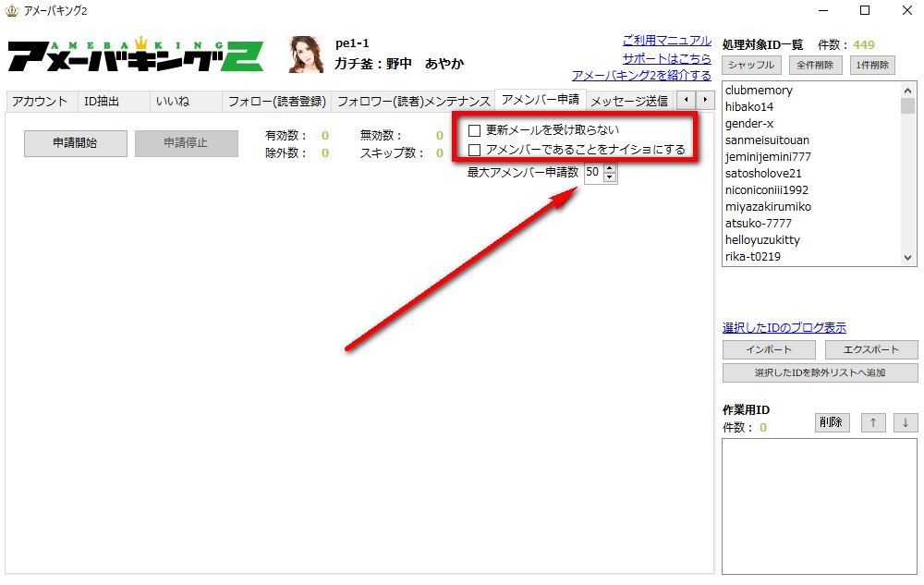Increase 最大アメンバー申請数 with spinner up arrow
924x585 pixels.
coord(609,168)
